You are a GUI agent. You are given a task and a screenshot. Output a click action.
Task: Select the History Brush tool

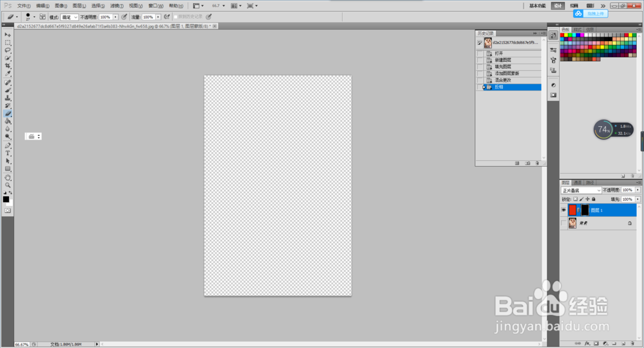pyautogui.click(x=7, y=106)
